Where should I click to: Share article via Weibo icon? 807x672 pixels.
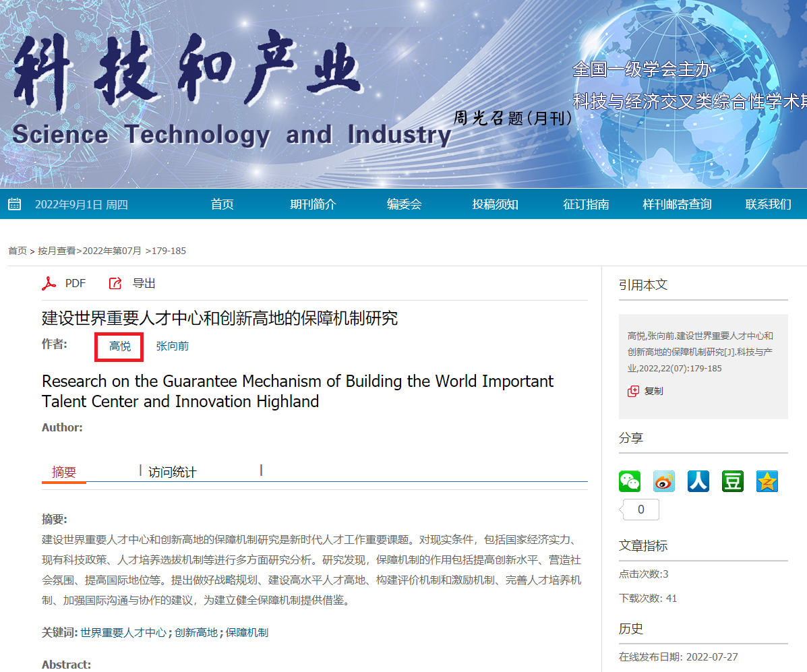664,481
